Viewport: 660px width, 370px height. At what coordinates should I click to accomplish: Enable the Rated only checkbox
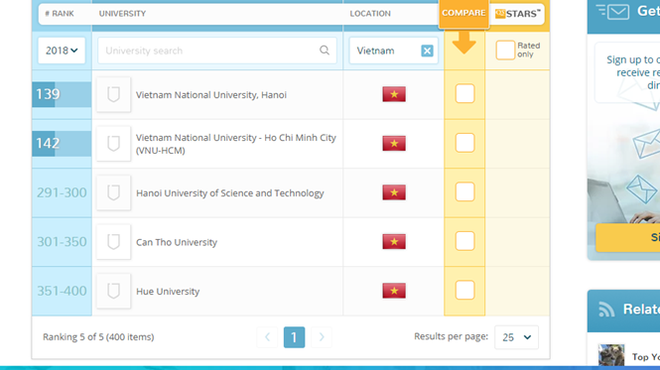coord(505,50)
